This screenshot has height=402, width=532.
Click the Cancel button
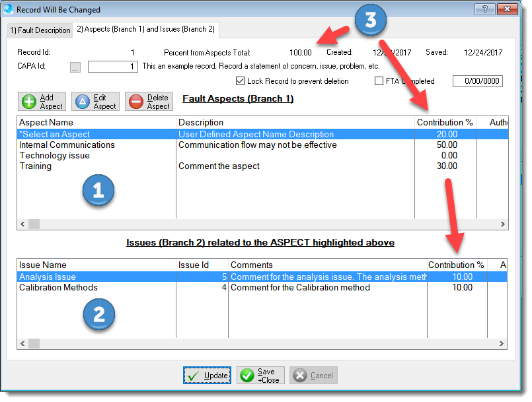(313, 376)
